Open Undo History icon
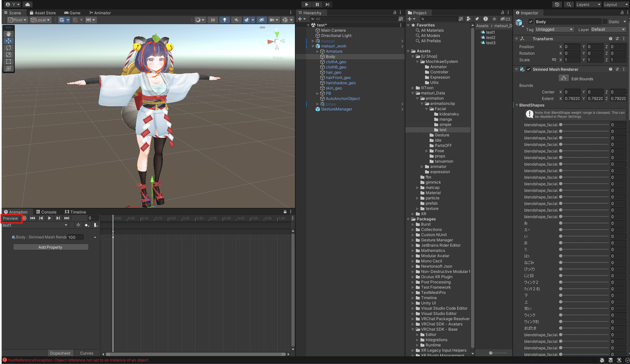 (557, 4)
